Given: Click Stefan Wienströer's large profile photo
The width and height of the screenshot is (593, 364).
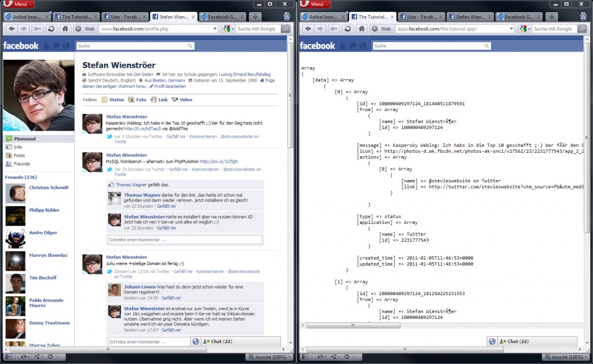Looking at the screenshot, I should click(x=39, y=95).
